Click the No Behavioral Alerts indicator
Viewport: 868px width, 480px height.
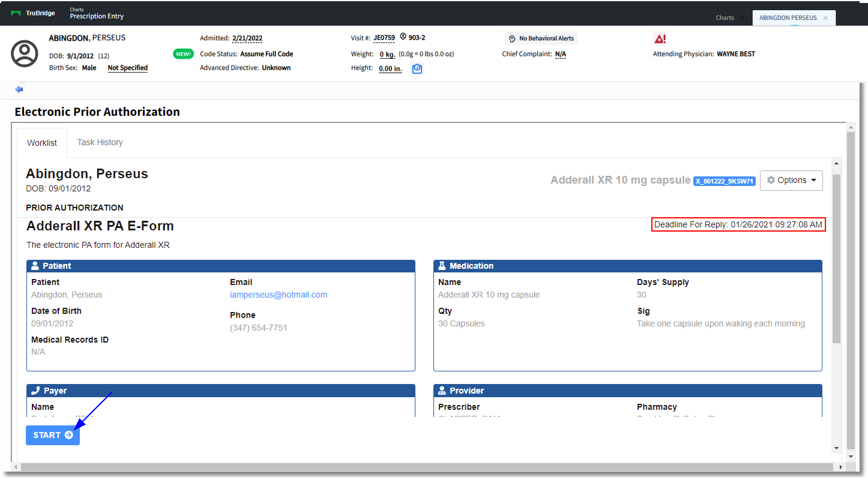pos(541,38)
